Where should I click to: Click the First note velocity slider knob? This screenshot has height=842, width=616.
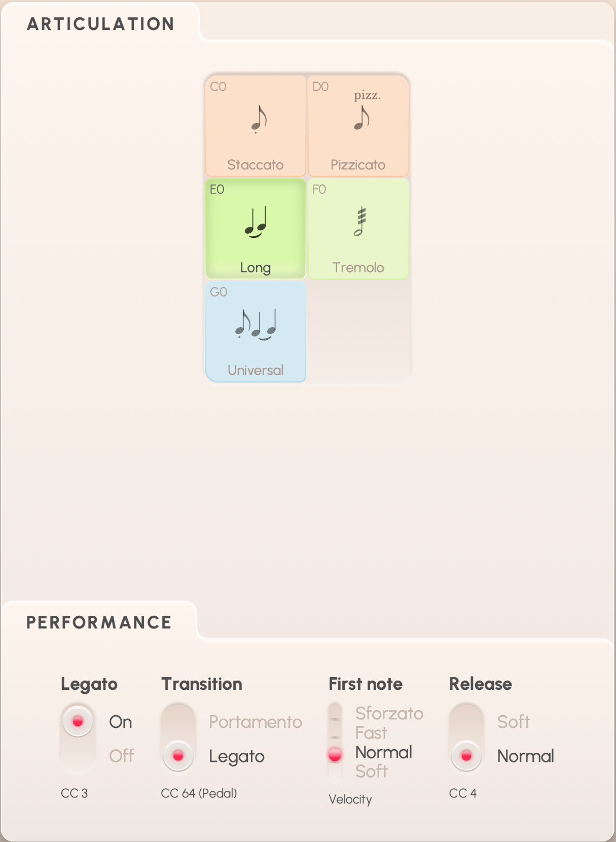tap(335, 755)
